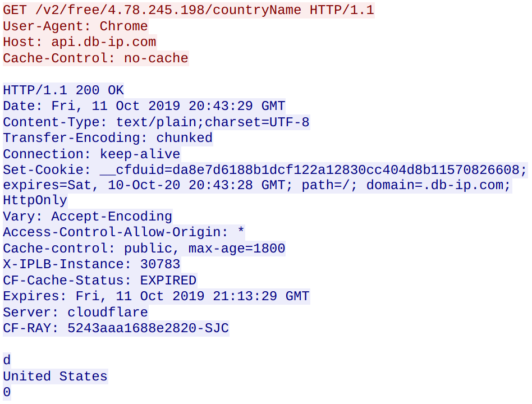Click the Access-Control-Allow-Origin header
This screenshot has width=532, height=404.
(x=124, y=232)
